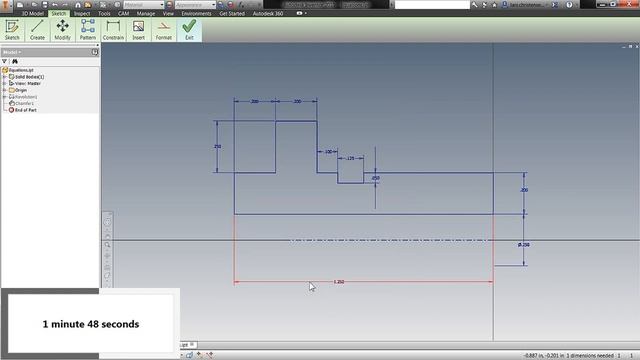
Task: Open the Modify panel with move arrows
Action: pos(62,29)
